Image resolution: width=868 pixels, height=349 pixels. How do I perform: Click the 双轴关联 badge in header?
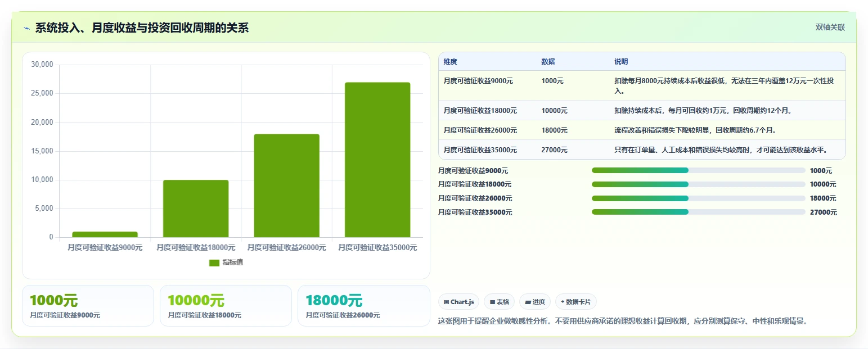pos(830,27)
